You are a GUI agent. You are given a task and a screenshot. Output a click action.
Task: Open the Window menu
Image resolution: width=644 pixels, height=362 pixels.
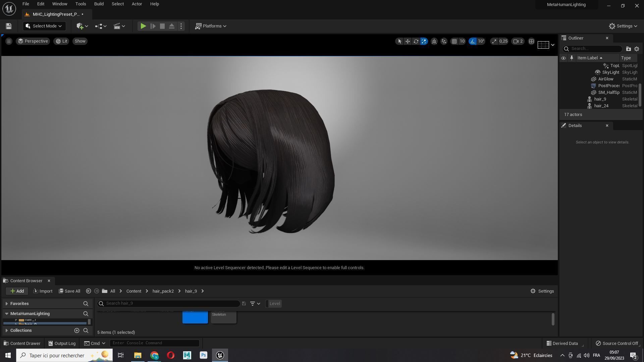tap(59, 4)
